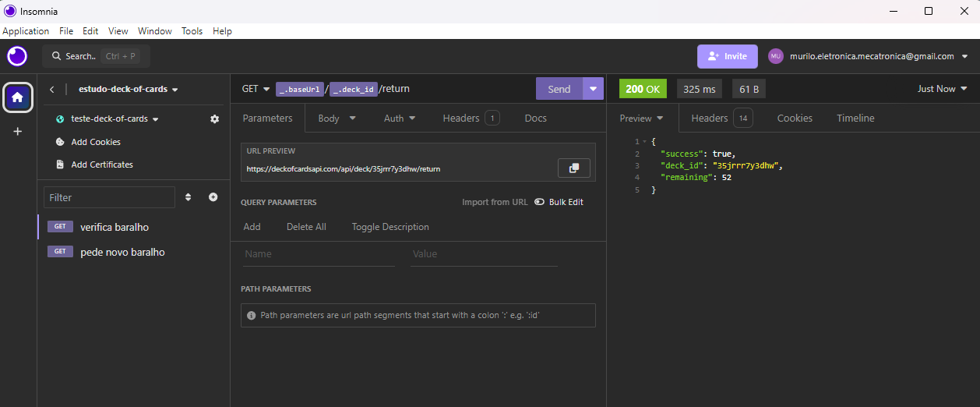Click Add Certificates
The image size is (980, 407).
pos(102,165)
